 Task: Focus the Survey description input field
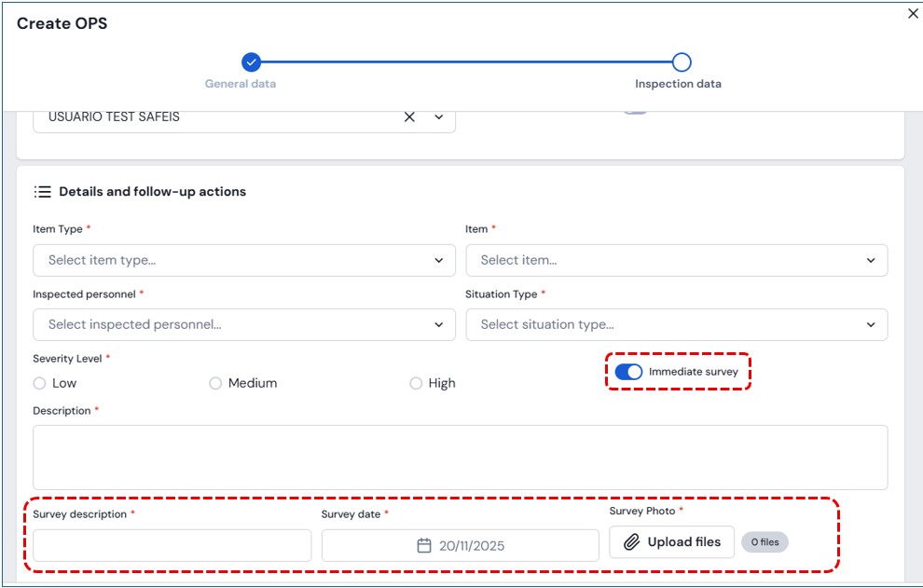coord(172,545)
